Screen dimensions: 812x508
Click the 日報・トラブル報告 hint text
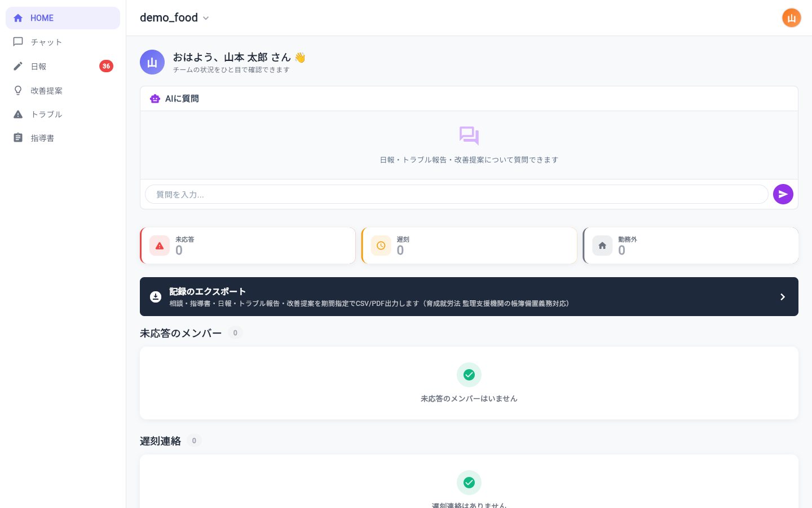click(469, 160)
